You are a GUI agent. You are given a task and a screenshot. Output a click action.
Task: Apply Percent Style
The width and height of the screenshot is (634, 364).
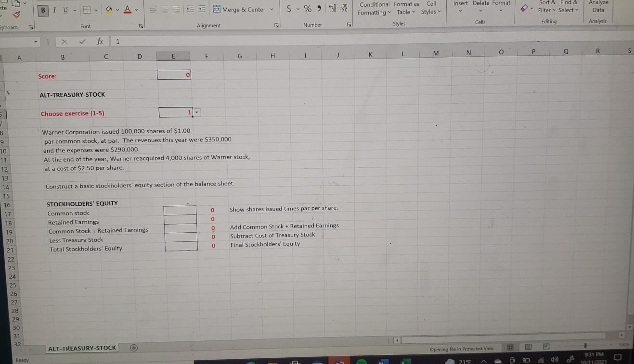[x=307, y=9]
